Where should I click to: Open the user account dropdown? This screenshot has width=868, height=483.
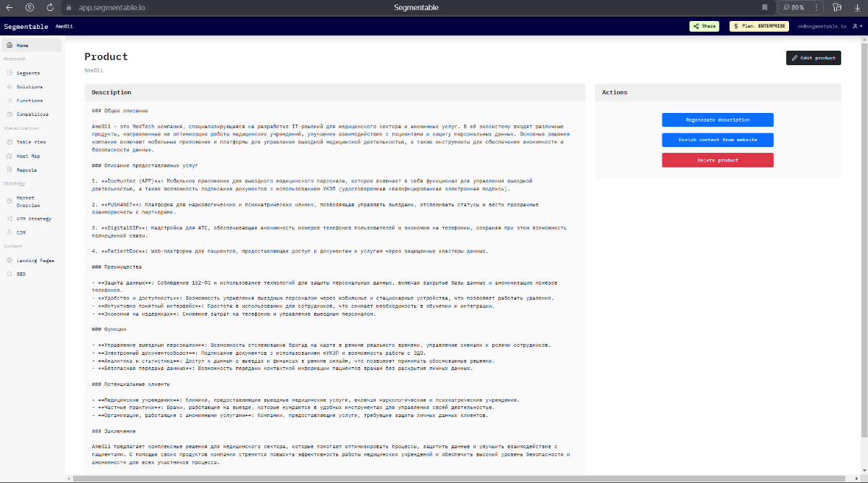[857, 26]
